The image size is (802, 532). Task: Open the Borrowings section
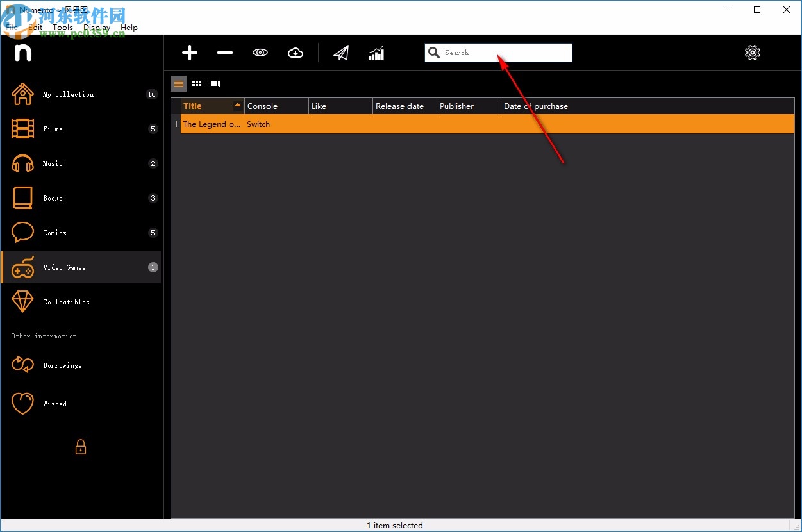[x=81, y=365]
